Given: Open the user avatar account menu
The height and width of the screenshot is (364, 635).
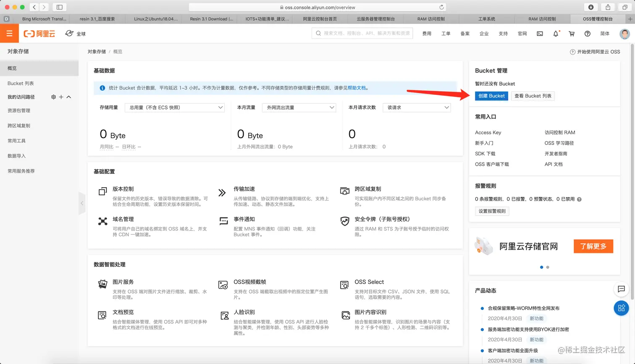Looking at the screenshot, I should tap(625, 34).
